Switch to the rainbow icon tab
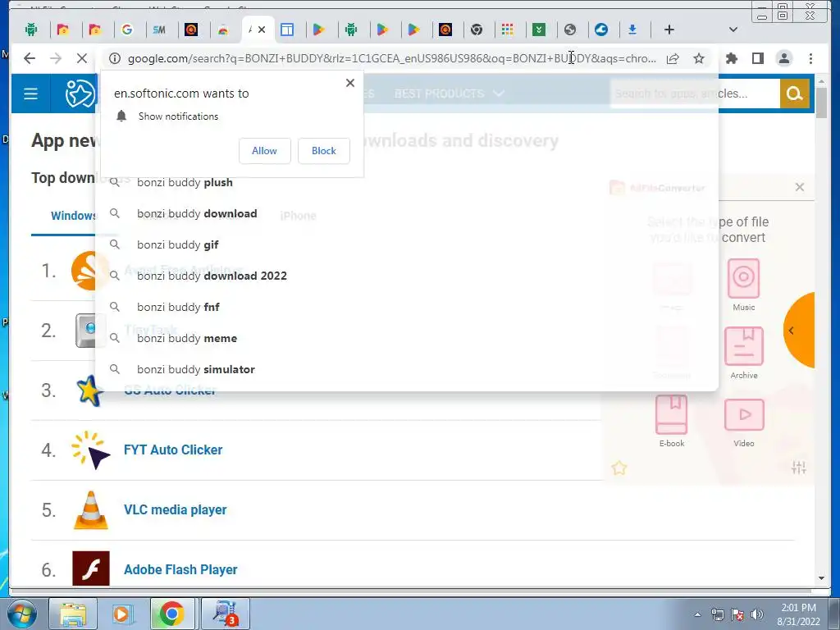The width and height of the screenshot is (840, 630). [x=223, y=30]
